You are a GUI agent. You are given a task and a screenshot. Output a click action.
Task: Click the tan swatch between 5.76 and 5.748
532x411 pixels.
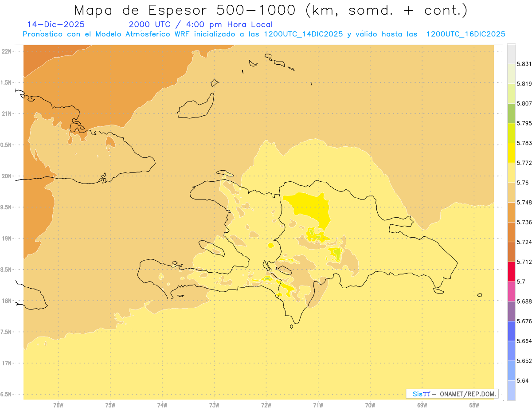pos(511,192)
